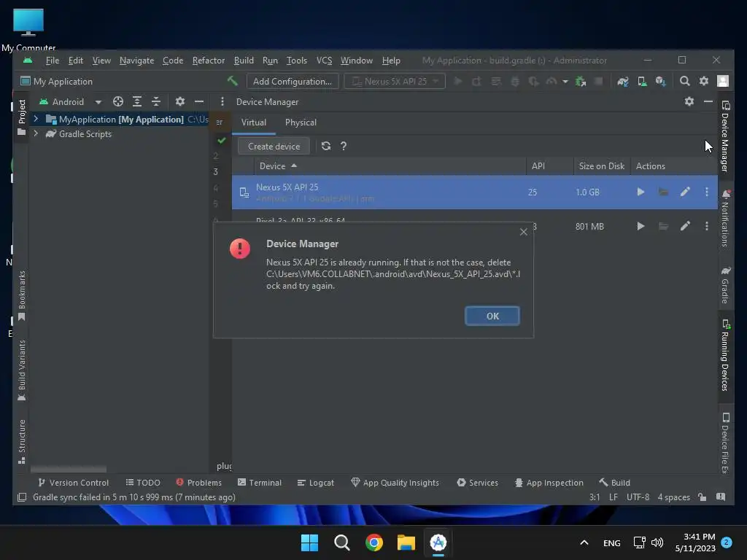Image resolution: width=747 pixels, height=560 pixels.
Task: Open Device Manager toolbar icon
Action: tap(642, 82)
